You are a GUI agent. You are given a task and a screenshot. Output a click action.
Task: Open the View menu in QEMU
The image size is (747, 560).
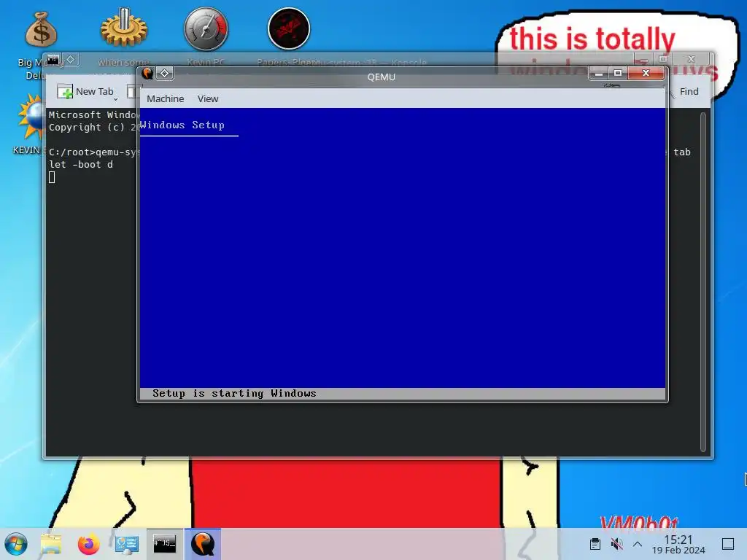pyautogui.click(x=208, y=98)
